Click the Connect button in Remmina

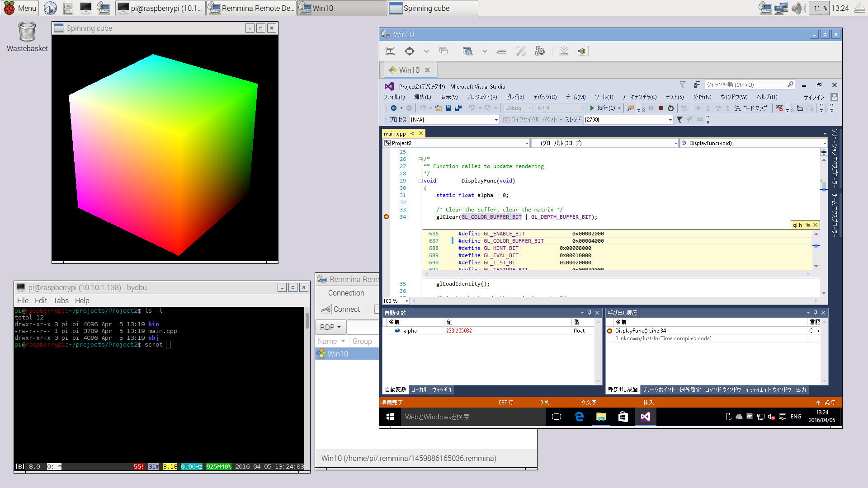click(x=340, y=309)
